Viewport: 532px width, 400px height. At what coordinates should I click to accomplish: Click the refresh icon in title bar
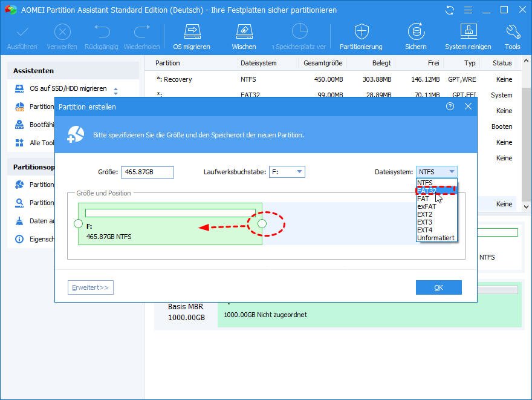pyautogui.click(x=450, y=10)
